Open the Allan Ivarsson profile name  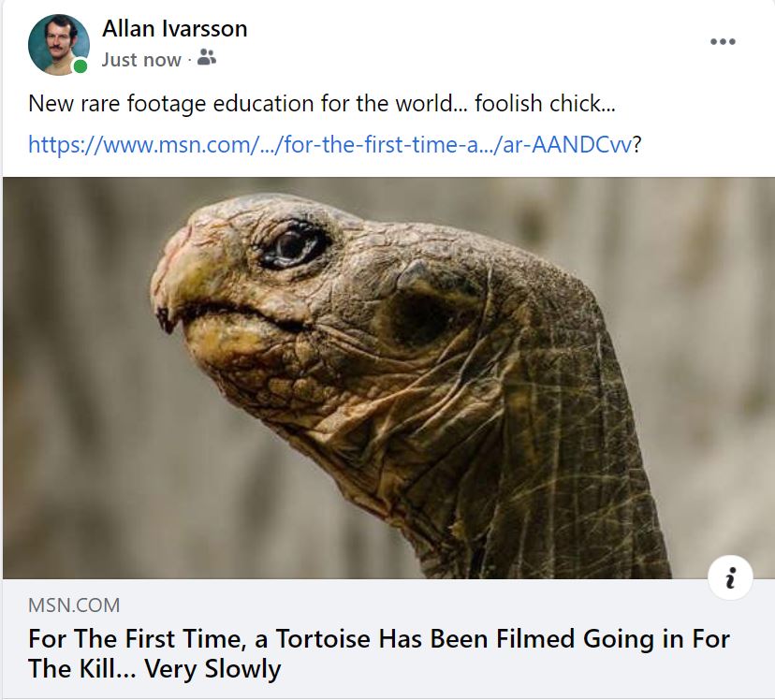coord(174,29)
